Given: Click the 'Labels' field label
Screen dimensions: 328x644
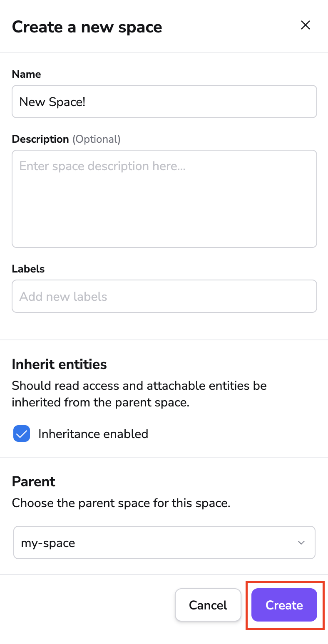Looking at the screenshot, I should 28,269.
